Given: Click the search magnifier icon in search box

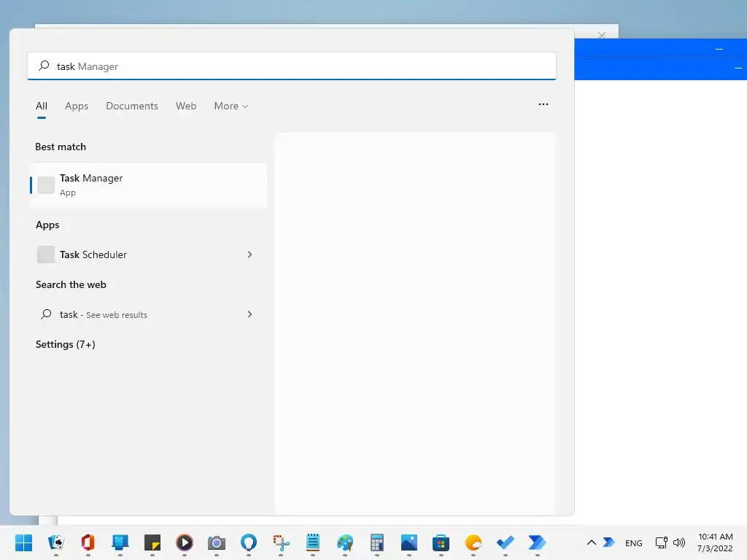Looking at the screenshot, I should click(x=44, y=66).
